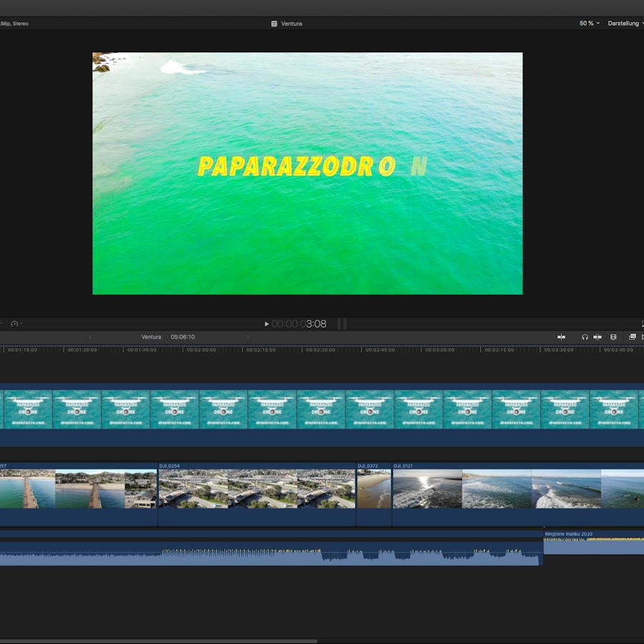The image size is (644, 644).
Task: Click the Ventura title at viewer top
Action: (x=292, y=24)
